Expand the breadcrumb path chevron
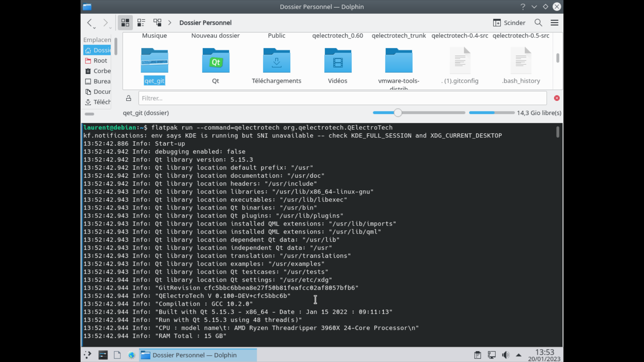This screenshot has height=362, width=644. click(x=170, y=22)
